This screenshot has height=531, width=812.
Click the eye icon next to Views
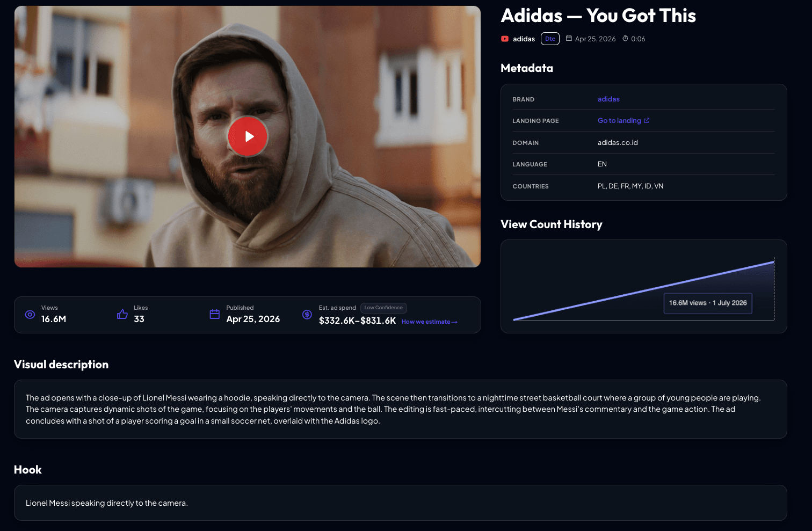[x=30, y=315]
